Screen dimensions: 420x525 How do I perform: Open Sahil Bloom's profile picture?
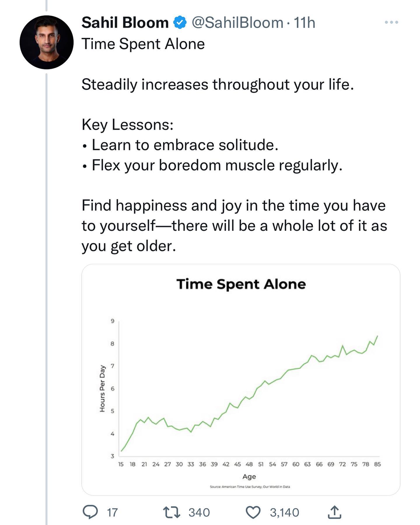point(46,43)
